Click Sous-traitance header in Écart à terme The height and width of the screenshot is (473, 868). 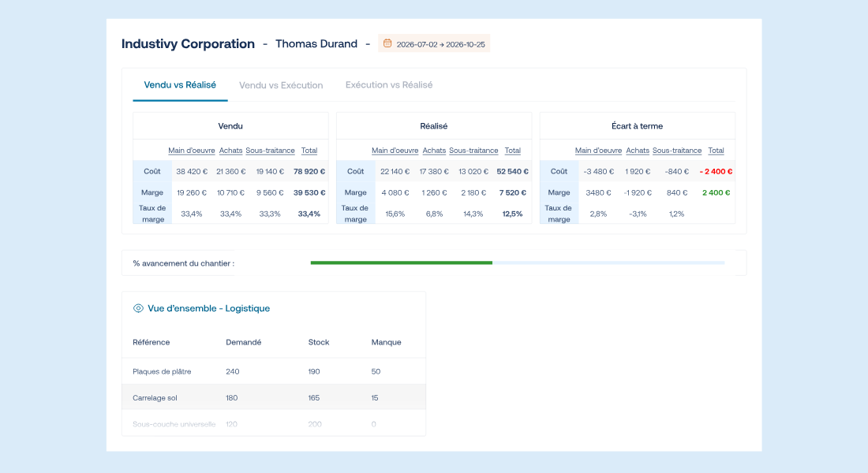[x=677, y=151]
